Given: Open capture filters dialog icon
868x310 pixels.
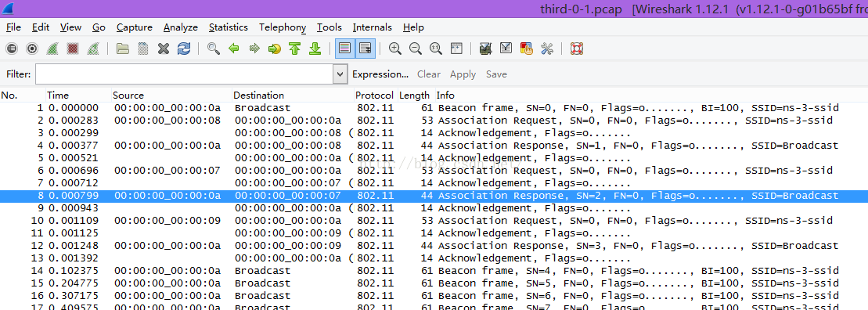Looking at the screenshot, I should 485,49.
